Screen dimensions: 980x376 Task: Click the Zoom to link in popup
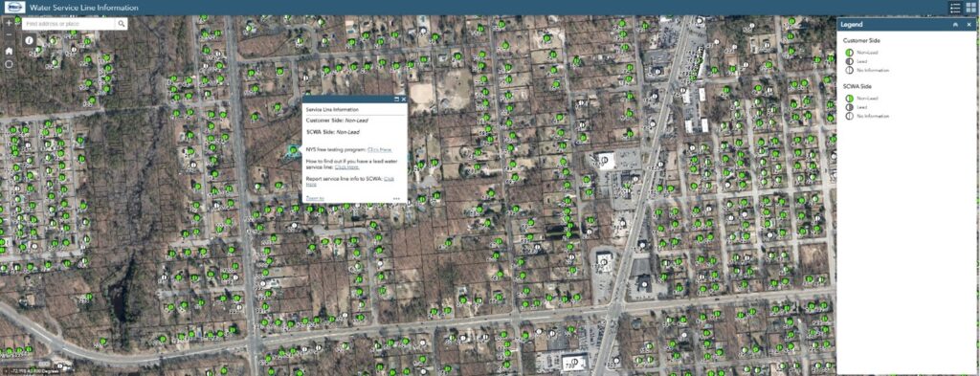(314, 199)
